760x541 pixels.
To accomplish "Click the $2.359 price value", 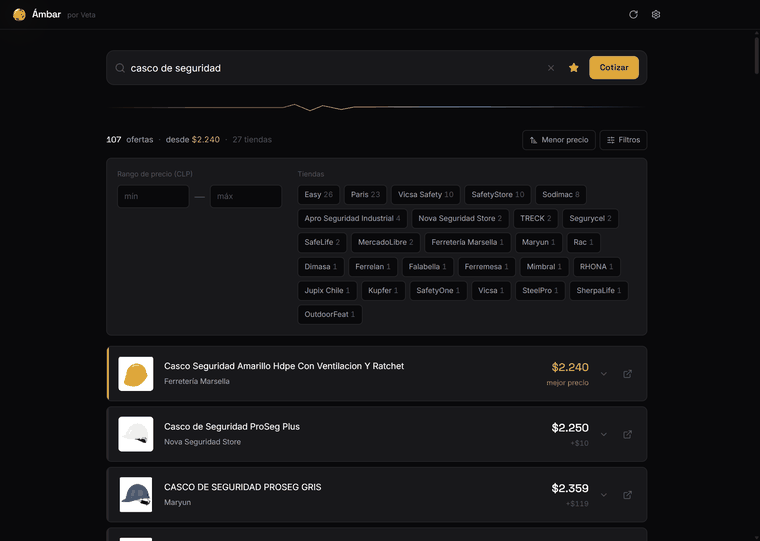I will tap(570, 488).
